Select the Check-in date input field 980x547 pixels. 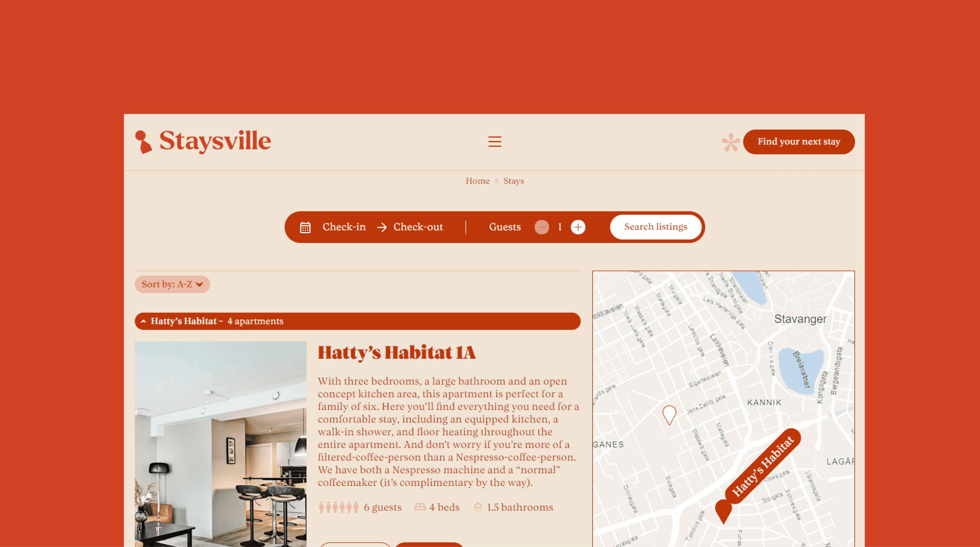tap(345, 227)
